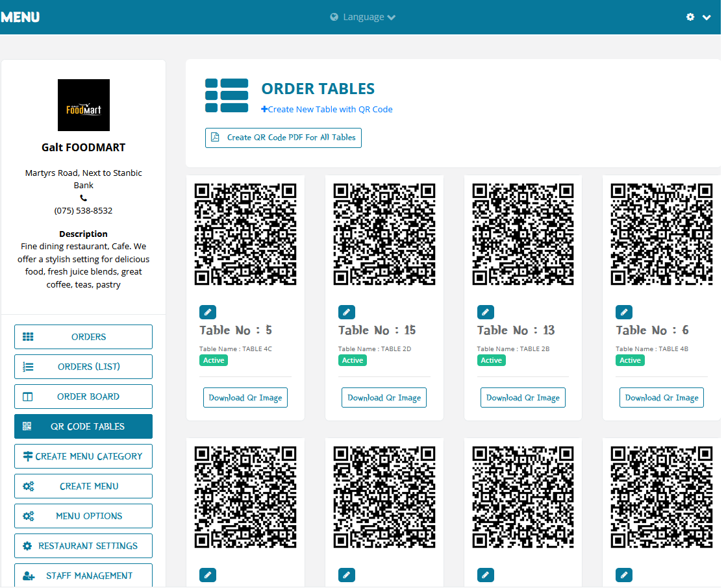
Task: Open Restaurant Settings
Action: pyautogui.click(x=83, y=546)
